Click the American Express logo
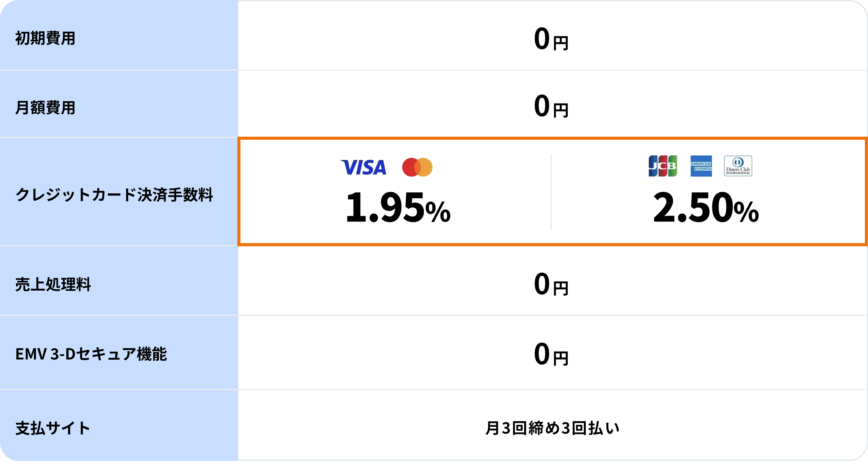This screenshot has height=461, width=868. click(x=701, y=166)
